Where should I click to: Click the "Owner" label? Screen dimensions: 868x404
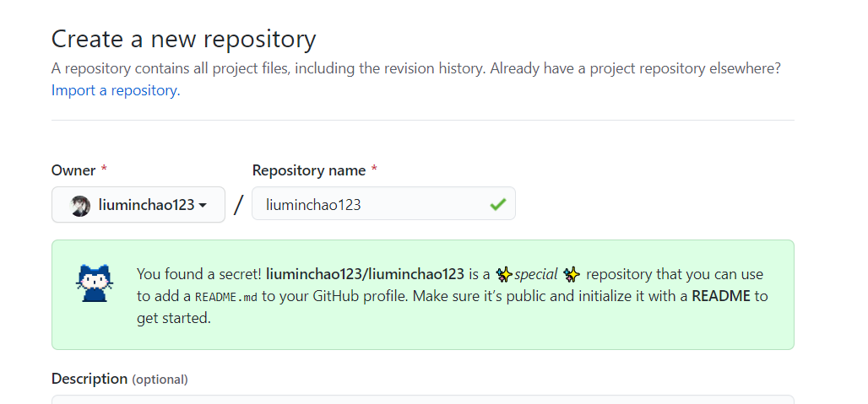click(x=73, y=170)
